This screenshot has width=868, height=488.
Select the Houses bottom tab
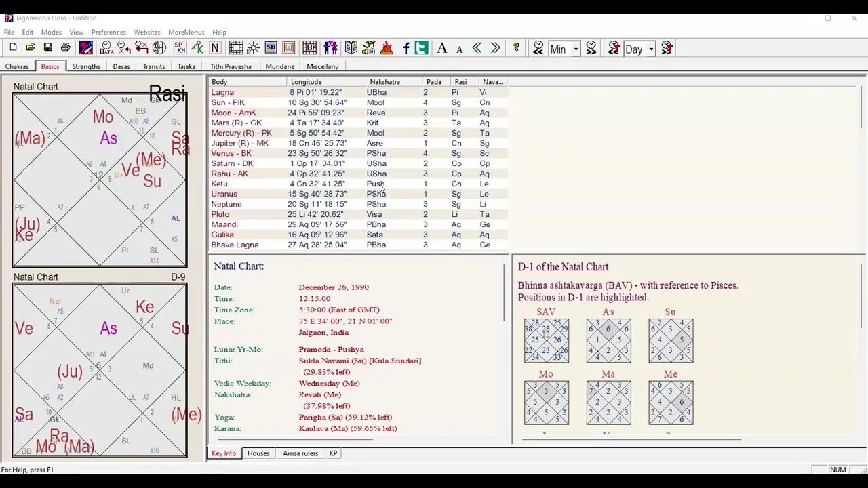258,453
